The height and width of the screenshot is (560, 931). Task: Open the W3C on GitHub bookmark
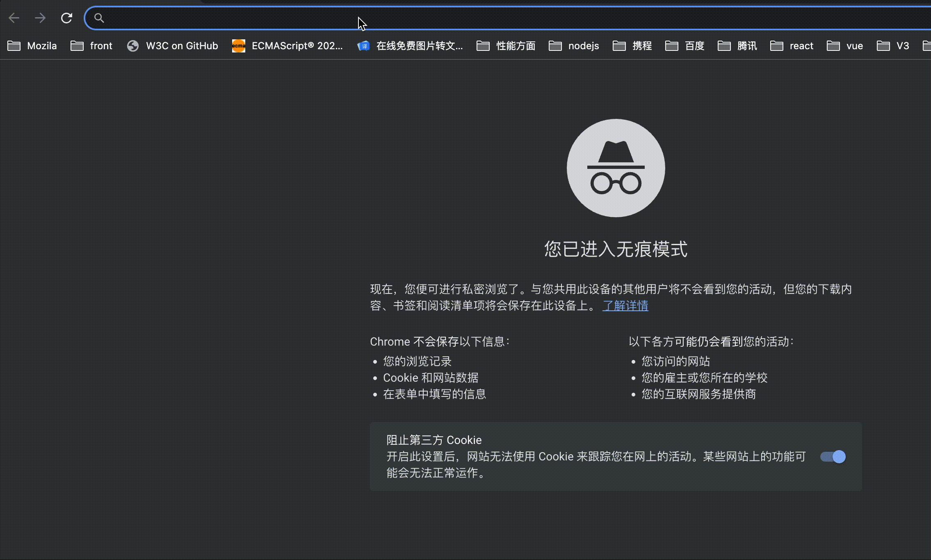click(x=173, y=46)
